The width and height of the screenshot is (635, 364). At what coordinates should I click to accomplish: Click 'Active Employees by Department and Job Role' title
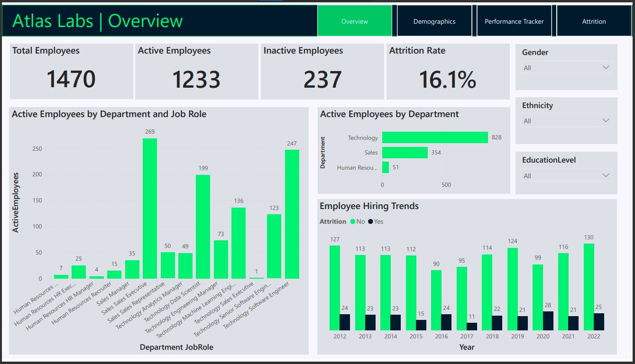coord(109,114)
